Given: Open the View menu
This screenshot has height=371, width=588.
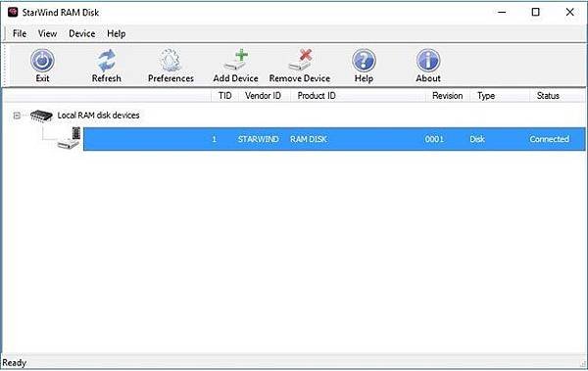Looking at the screenshot, I should click(47, 33).
